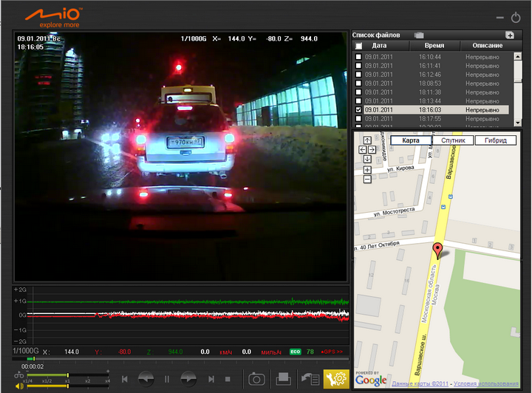Screen dimensions: 532x393
Task: Select the 18:08:53 recording row
Action: (436, 83)
